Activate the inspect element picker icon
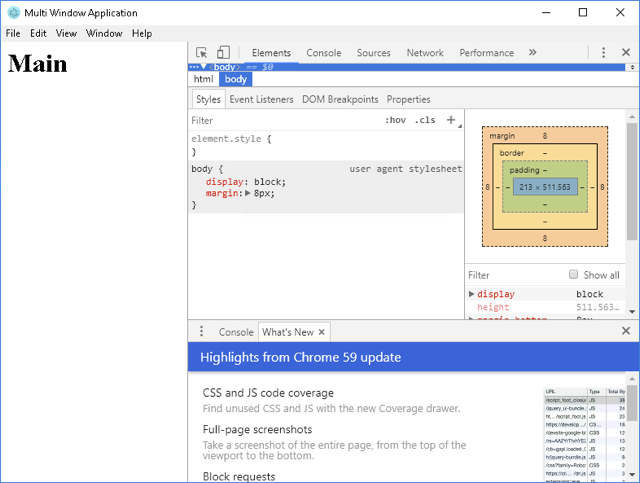The width and height of the screenshot is (640, 483). pyautogui.click(x=201, y=53)
